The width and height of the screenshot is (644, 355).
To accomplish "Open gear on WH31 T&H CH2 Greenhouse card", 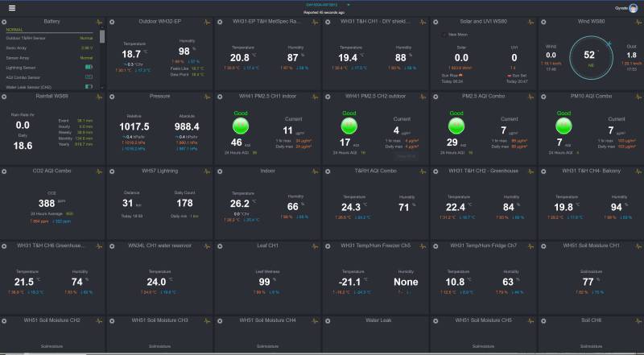I will pyautogui.click(x=436, y=171).
